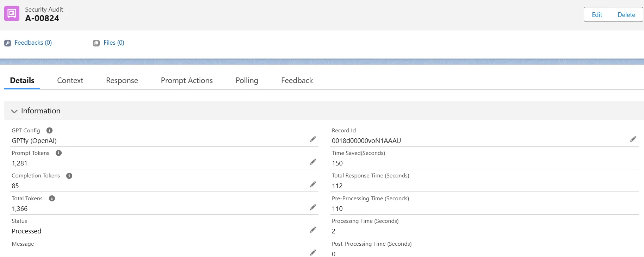Collapse the Information section
Image resolution: width=644 pixels, height=257 pixels.
point(14,111)
